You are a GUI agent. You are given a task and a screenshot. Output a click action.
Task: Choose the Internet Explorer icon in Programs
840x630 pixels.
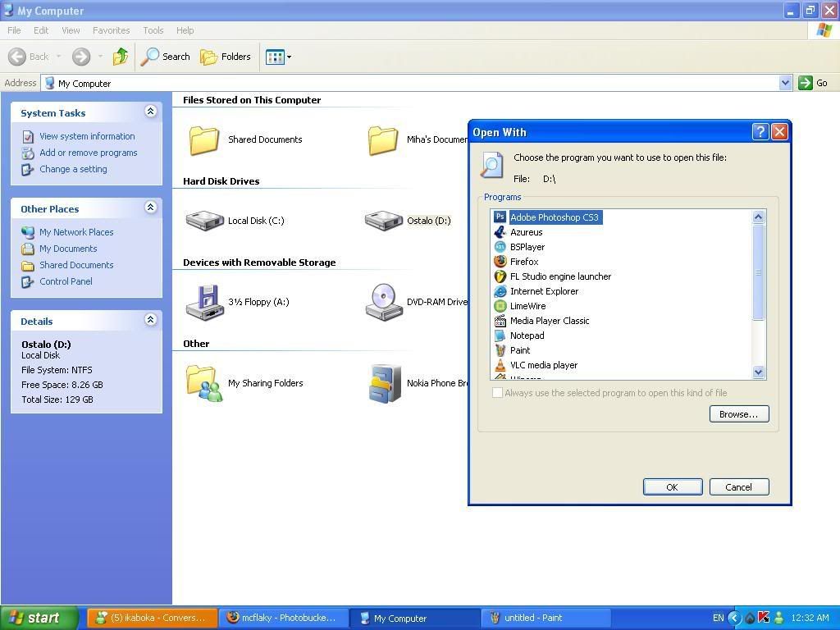pos(500,291)
